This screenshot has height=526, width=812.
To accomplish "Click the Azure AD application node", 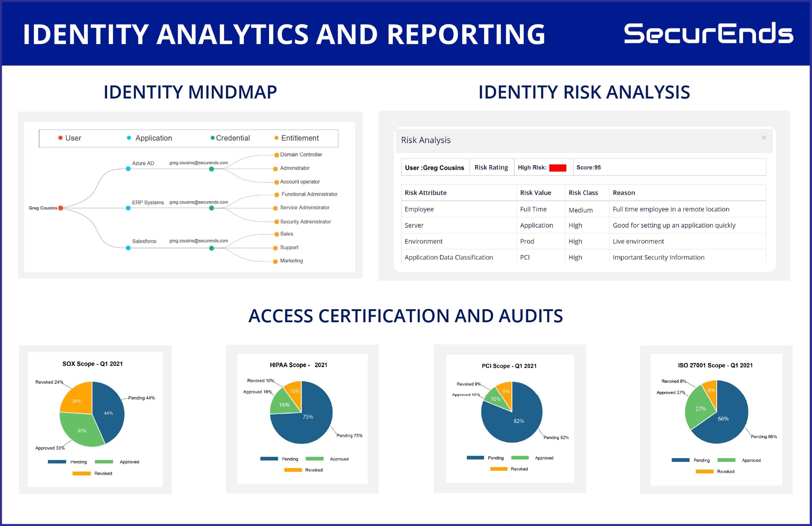I will (128, 168).
